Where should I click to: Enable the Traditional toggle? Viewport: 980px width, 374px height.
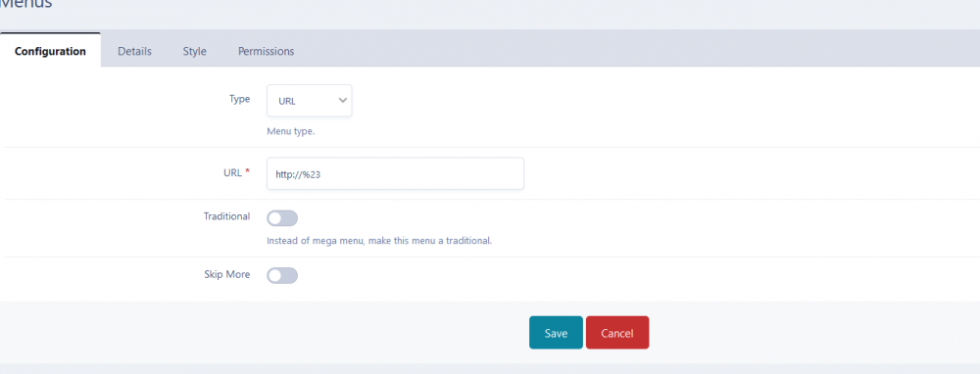(x=282, y=218)
